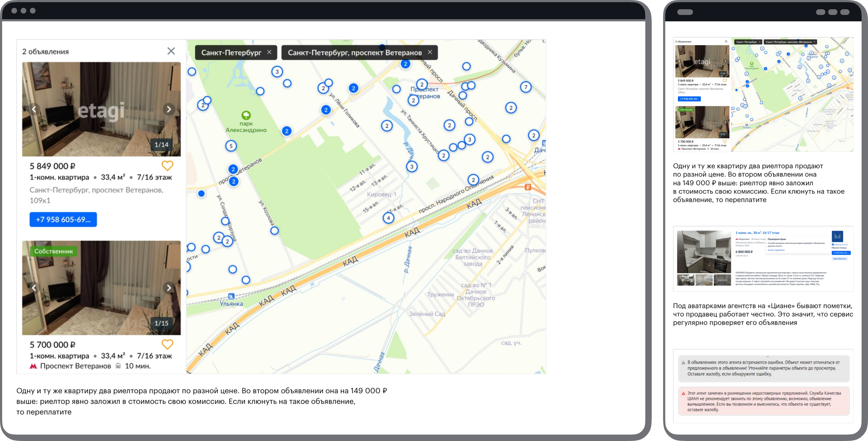Click address "Санкт-Петербург, проспект Ветеранов, 109к1"
Viewport: 868px width, 441px height.
coord(96,195)
